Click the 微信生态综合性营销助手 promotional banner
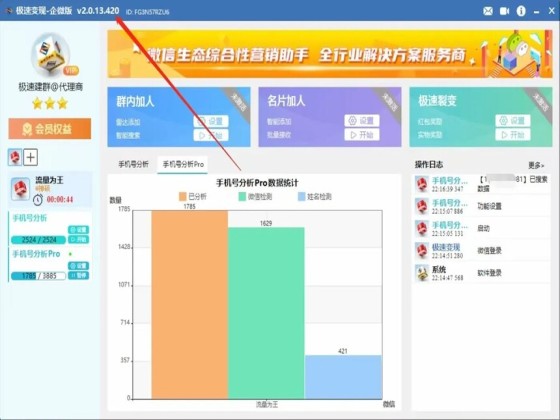This screenshot has width=560, height=420. click(330, 54)
